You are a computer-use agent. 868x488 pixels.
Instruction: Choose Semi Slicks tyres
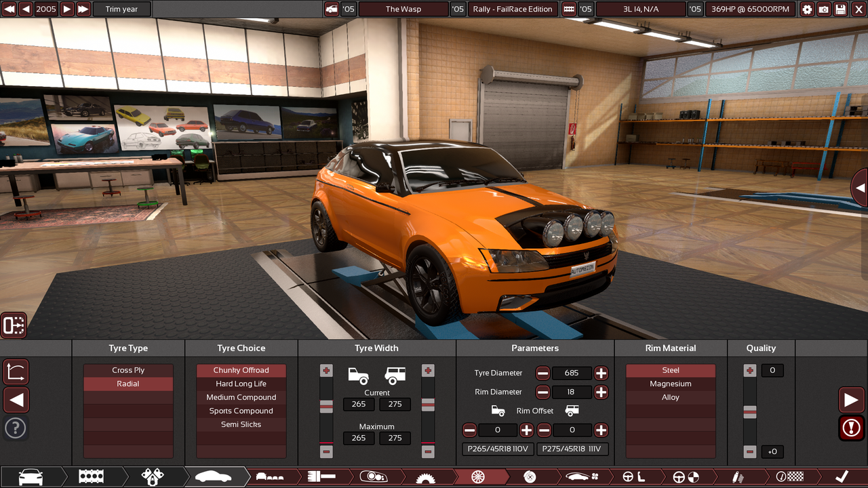point(241,424)
